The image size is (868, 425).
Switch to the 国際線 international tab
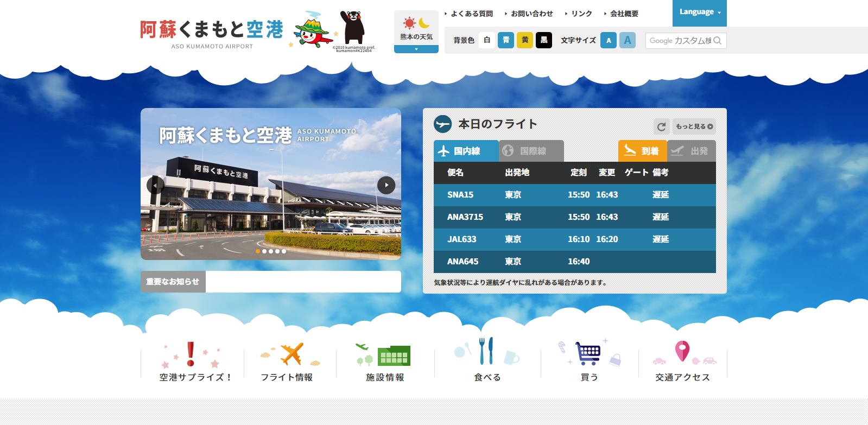[x=531, y=151]
